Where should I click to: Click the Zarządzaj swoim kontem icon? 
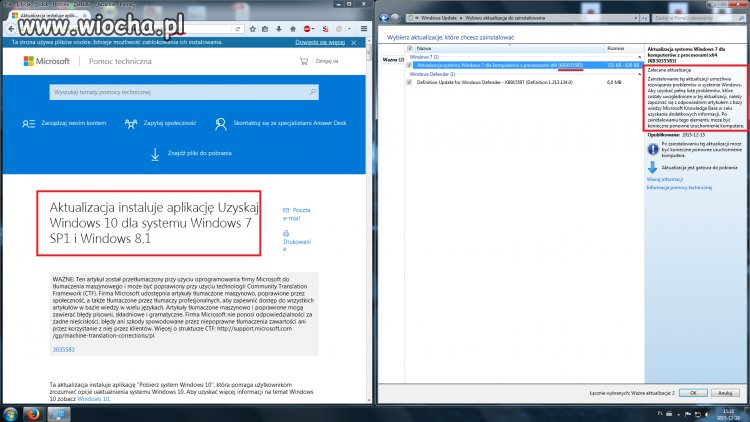point(28,124)
